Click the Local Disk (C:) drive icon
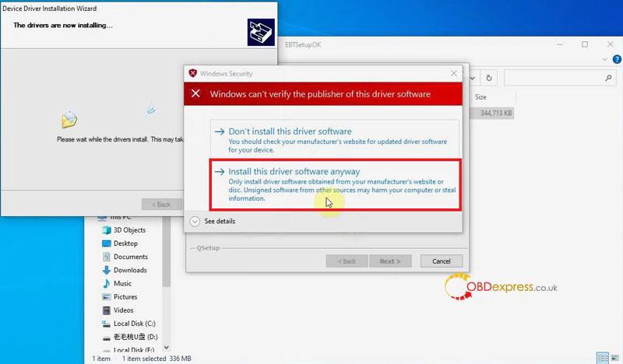The width and height of the screenshot is (623, 364). pos(106,324)
